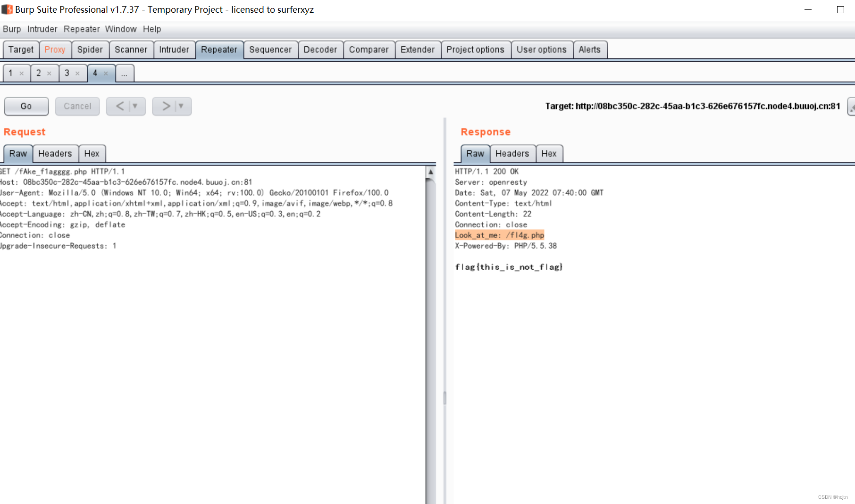Screen dimensions: 855x504
Task: Click the GET /fAke_f1agggg.php request line
Action: pyautogui.click(x=62, y=172)
